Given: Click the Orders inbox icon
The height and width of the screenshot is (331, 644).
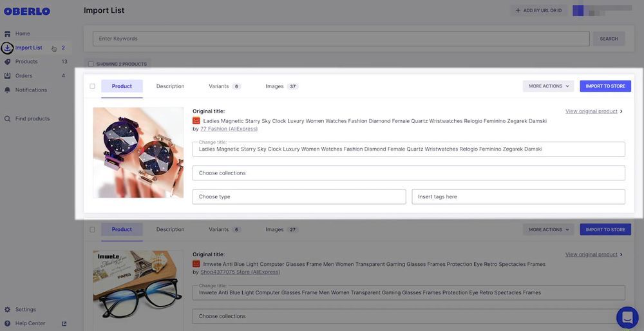Looking at the screenshot, I should tap(7, 75).
